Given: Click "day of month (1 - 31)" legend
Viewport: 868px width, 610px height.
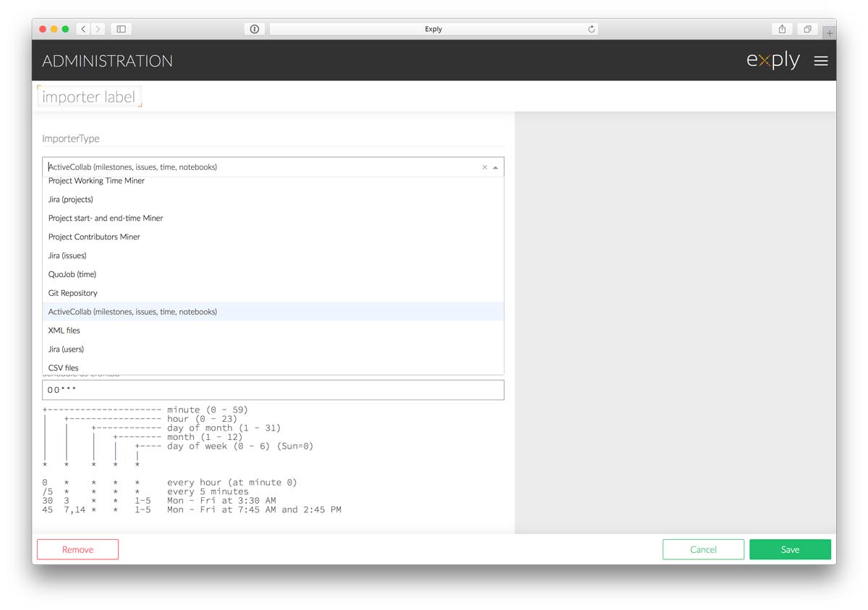Looking at the screenshot, I should 224,428.
